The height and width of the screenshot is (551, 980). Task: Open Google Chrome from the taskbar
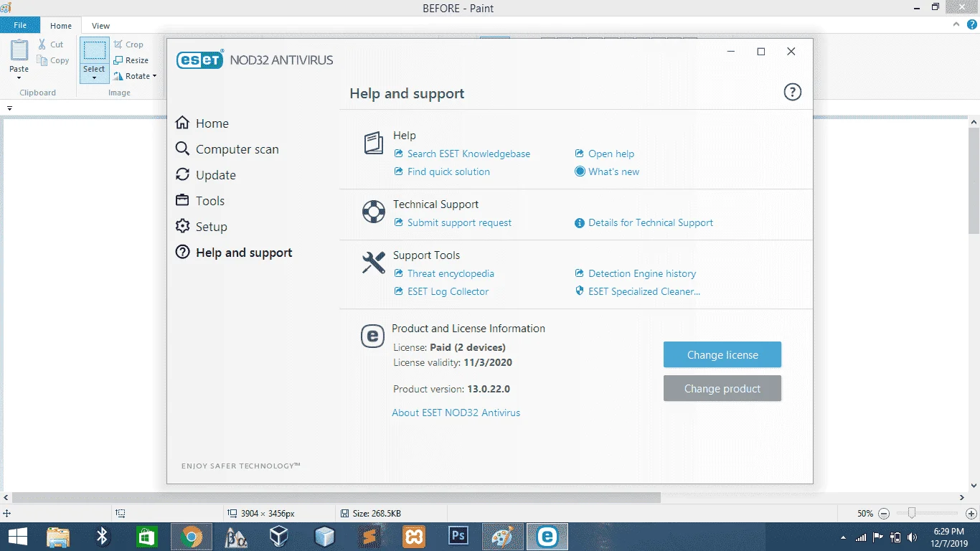(x=191, y=537)
